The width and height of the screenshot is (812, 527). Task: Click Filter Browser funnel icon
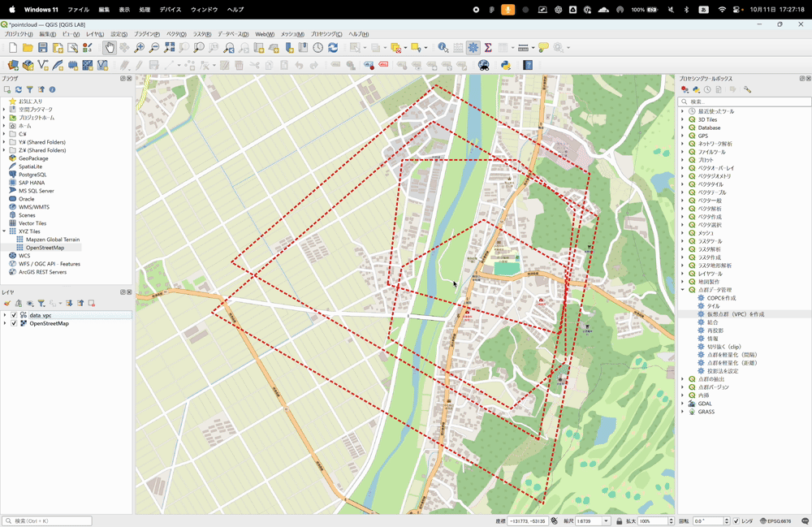coord(29,89)
